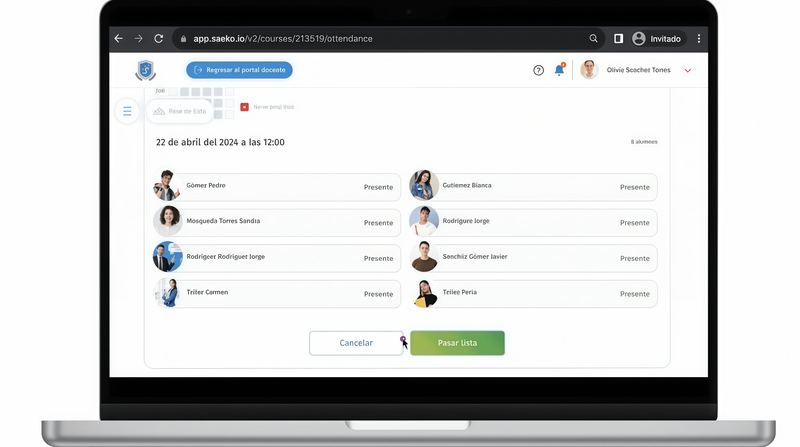Go back with the browser back arrow

118,39
